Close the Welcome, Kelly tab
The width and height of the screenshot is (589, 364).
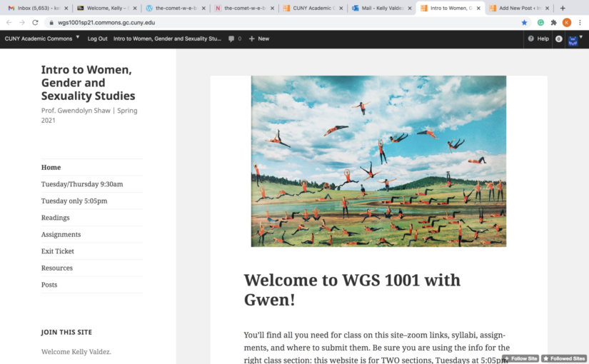click(135, 8)
